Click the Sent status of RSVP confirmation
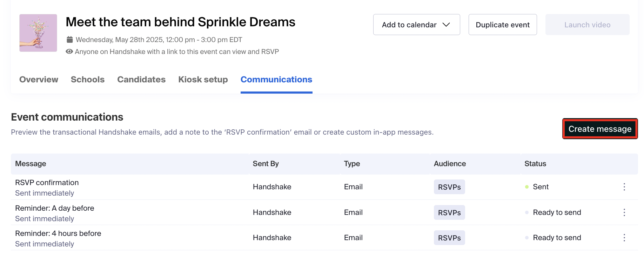 coord(541,187)
